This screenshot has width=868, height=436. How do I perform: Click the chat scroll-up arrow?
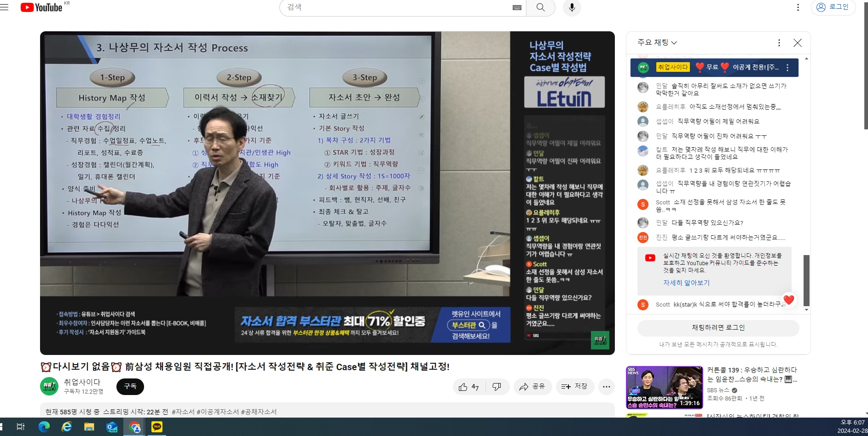tap(806, 58)
